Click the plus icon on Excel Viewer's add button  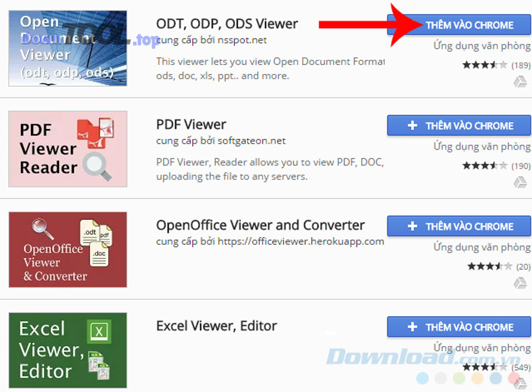(x=413, y=327)
